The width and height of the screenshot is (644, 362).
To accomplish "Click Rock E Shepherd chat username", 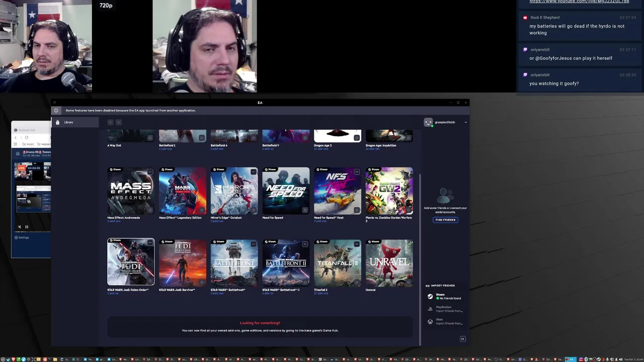I will [x=545, y=18].
